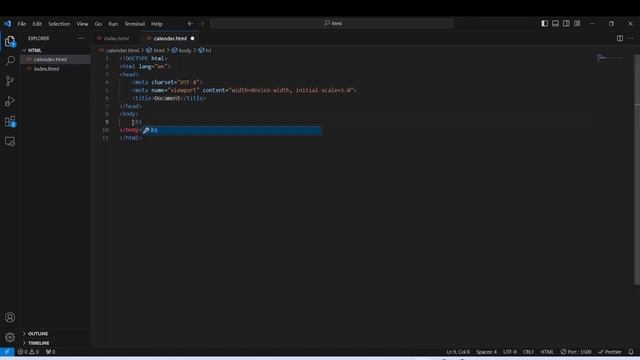This screenshot has width=640, height=360.
Task: Toggle the primary side bar layout icon
Action: (544, 24)
